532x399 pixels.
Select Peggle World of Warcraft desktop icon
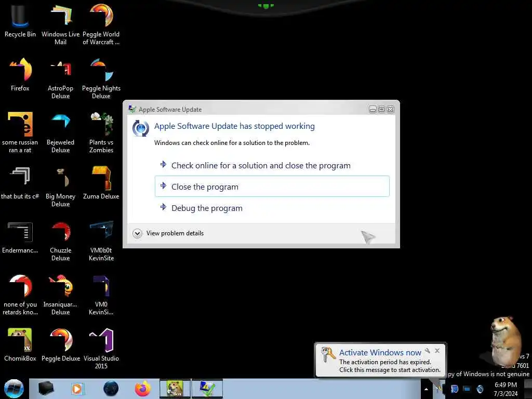(x=101, y=24)
